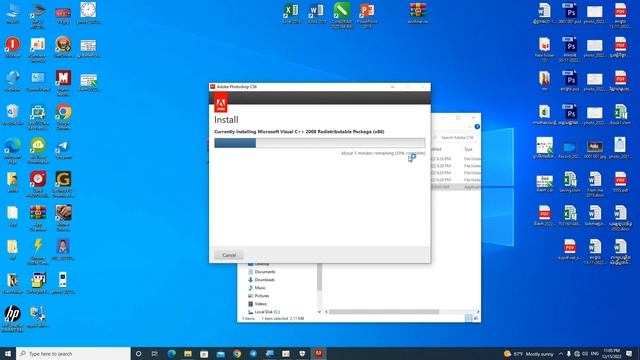Open CorelDRAW green pen shortcut
The width and height of the screenshot is (640, 360).
pos(342,15)
